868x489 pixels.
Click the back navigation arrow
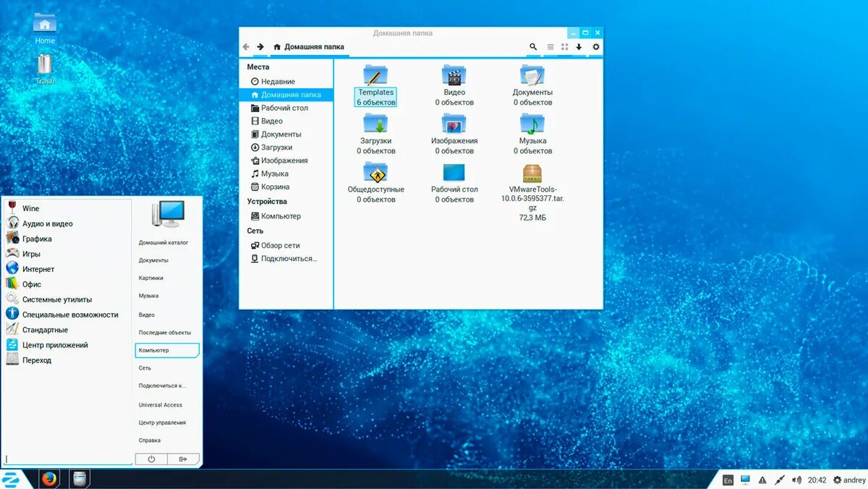(x=246, y=46)
